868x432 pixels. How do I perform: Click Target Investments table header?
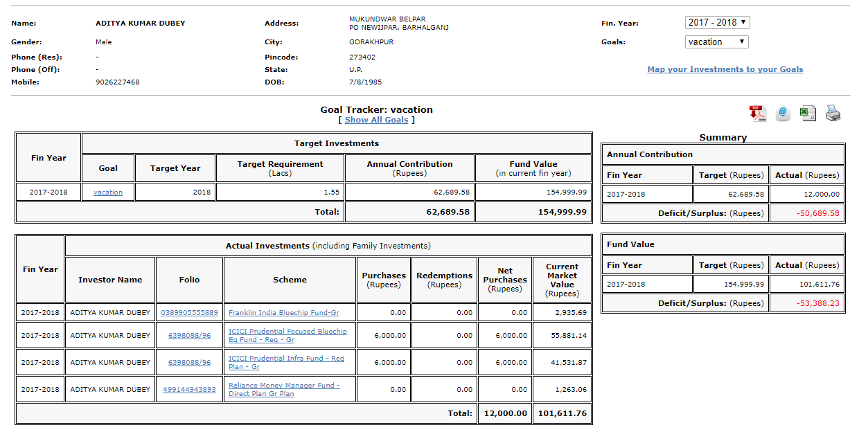337,143
